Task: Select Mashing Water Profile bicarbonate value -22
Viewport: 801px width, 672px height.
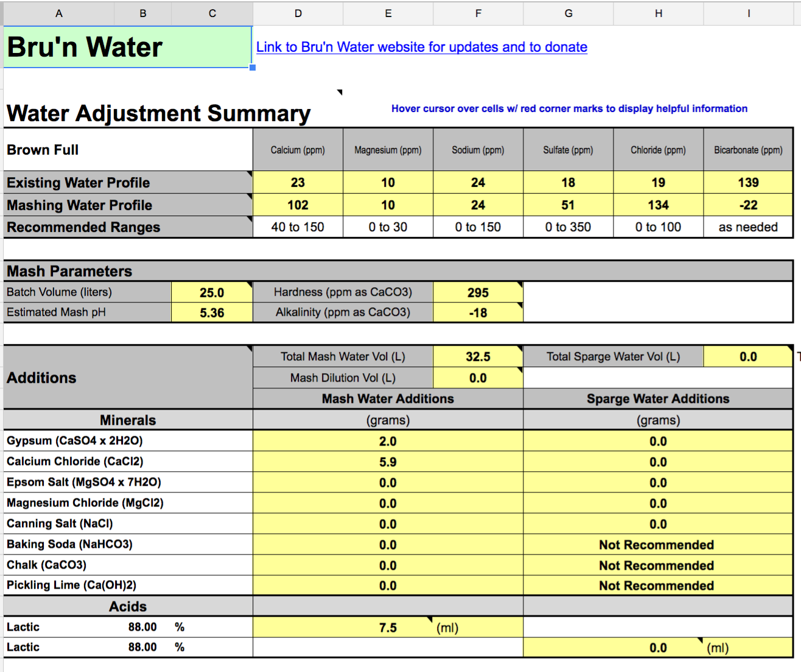Action: pyautogui.click(x=749, y=205)
